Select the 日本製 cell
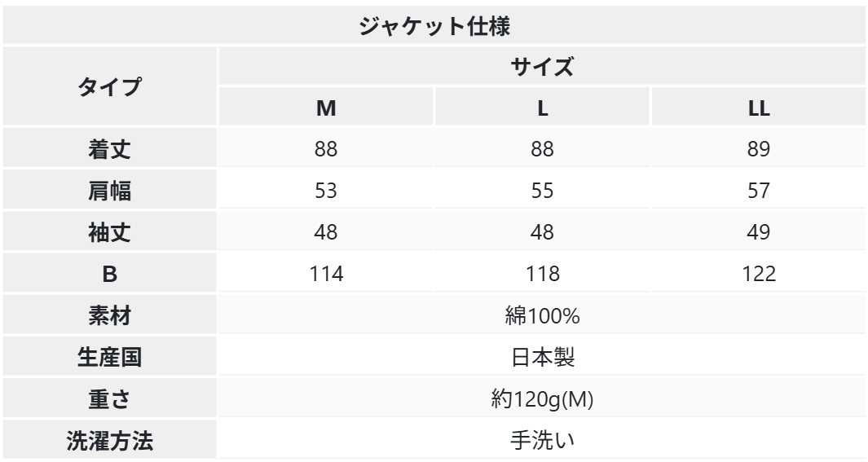 pyautogui.click(x=541, y=358)
